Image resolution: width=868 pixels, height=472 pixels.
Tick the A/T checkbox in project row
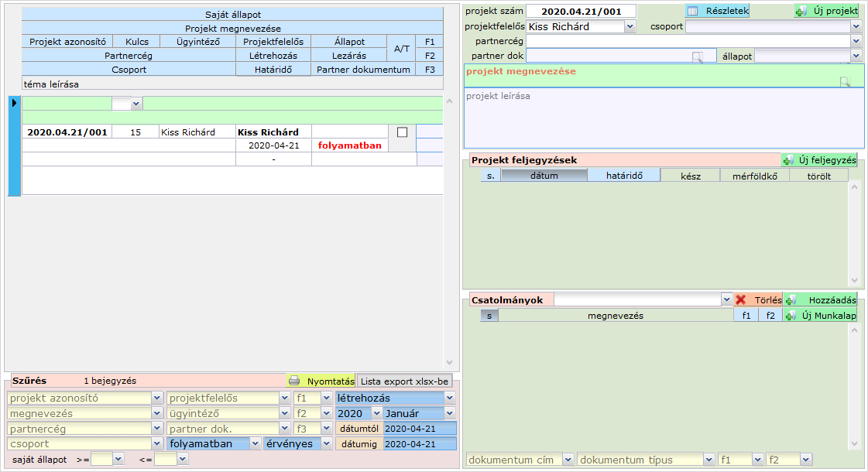(402, 132)
